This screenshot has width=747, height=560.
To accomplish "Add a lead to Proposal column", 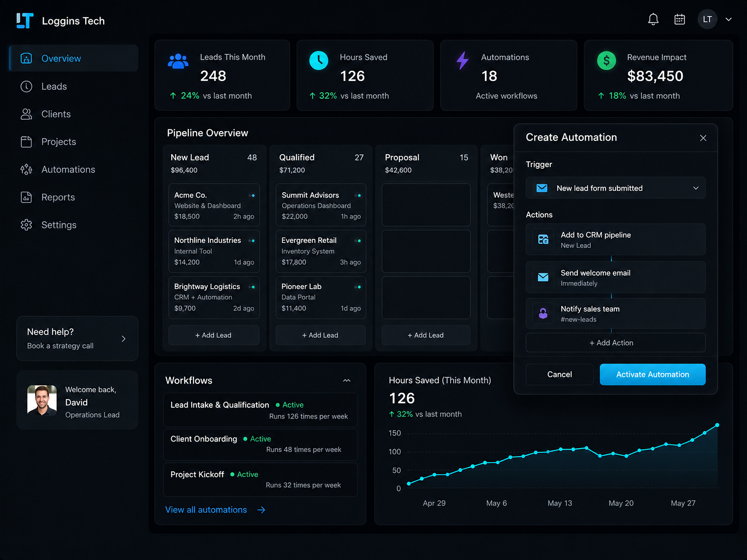I will point(426,335).
